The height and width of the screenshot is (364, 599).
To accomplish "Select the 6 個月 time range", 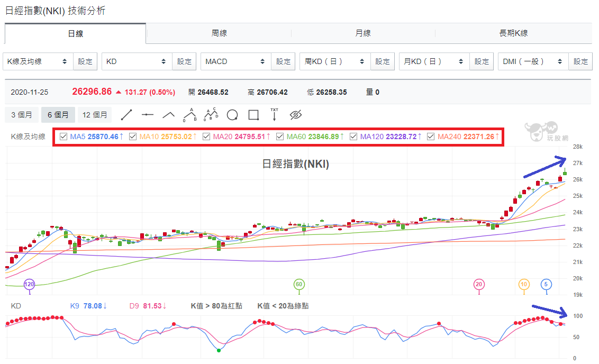I will [x=58, y=115].
